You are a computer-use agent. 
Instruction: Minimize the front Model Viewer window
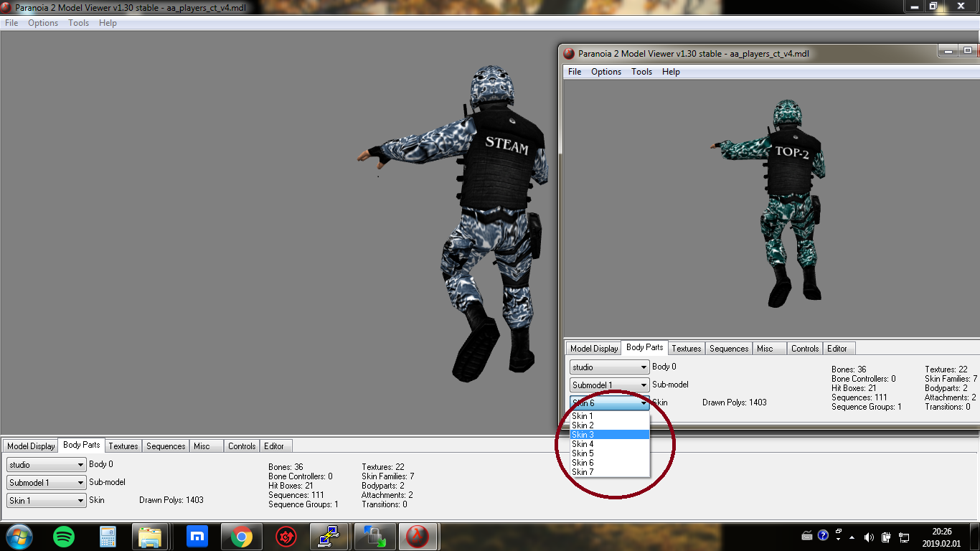click(x=948, y=50)
